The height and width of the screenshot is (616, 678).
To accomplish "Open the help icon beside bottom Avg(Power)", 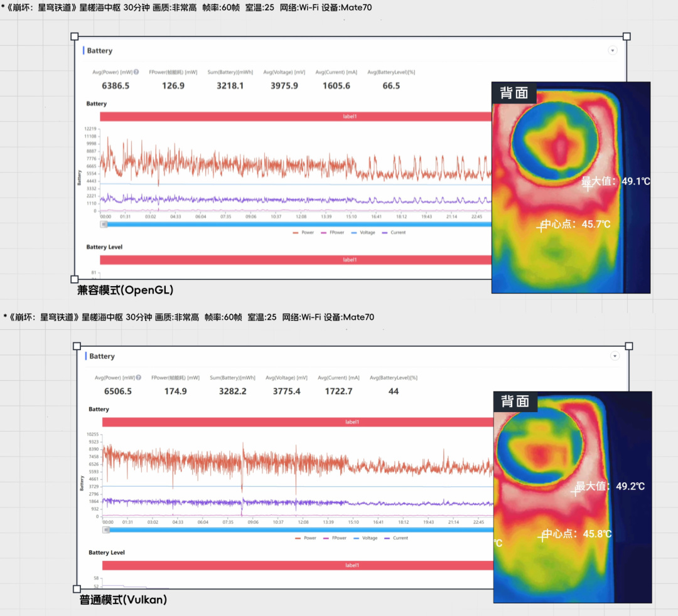I will (138, 378).
